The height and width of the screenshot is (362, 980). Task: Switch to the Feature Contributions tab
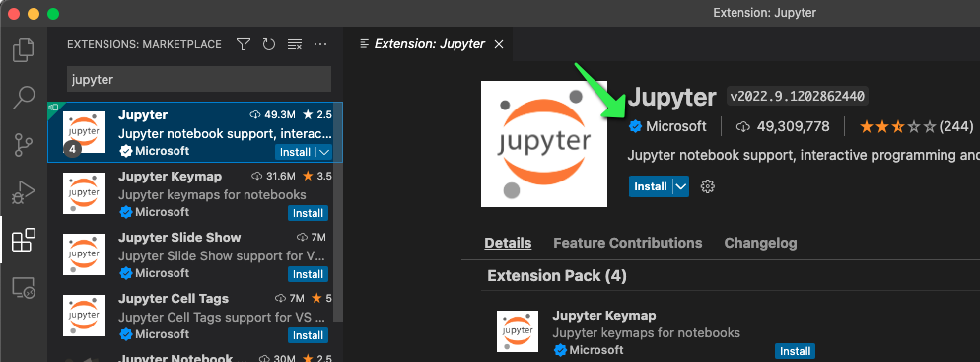(x=627, y=243)
